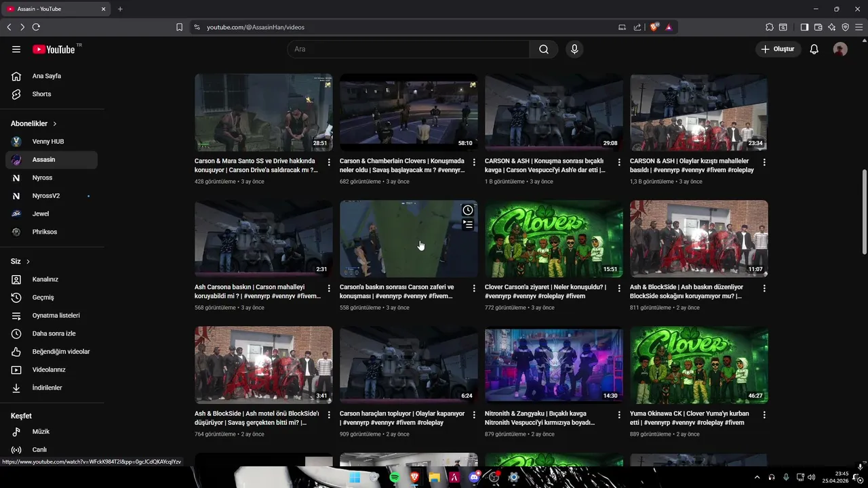Click the search magnifier button
This screenshot has width=868, height=488.
pyautogui.click(x=544, y=49)
